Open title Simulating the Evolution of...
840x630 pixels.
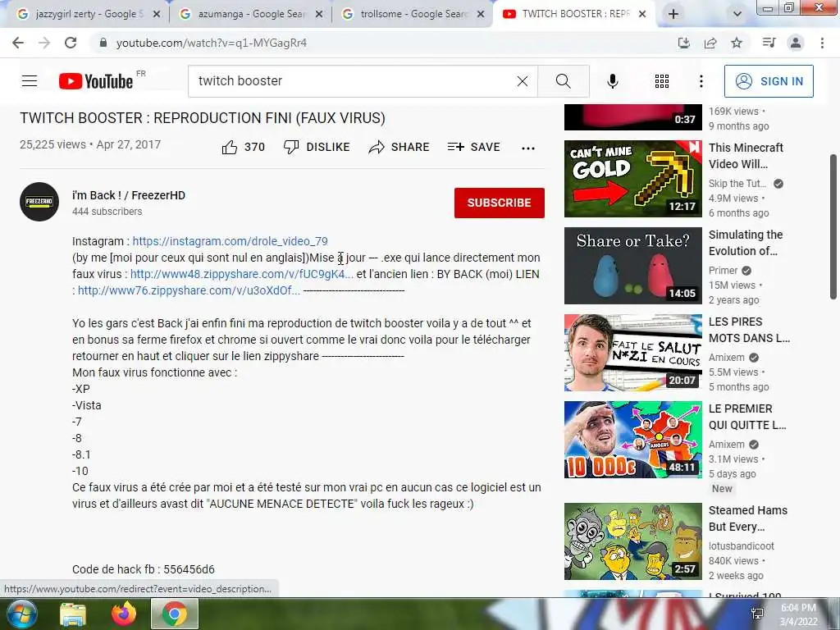pyautogui.click(x=746, y=243)
